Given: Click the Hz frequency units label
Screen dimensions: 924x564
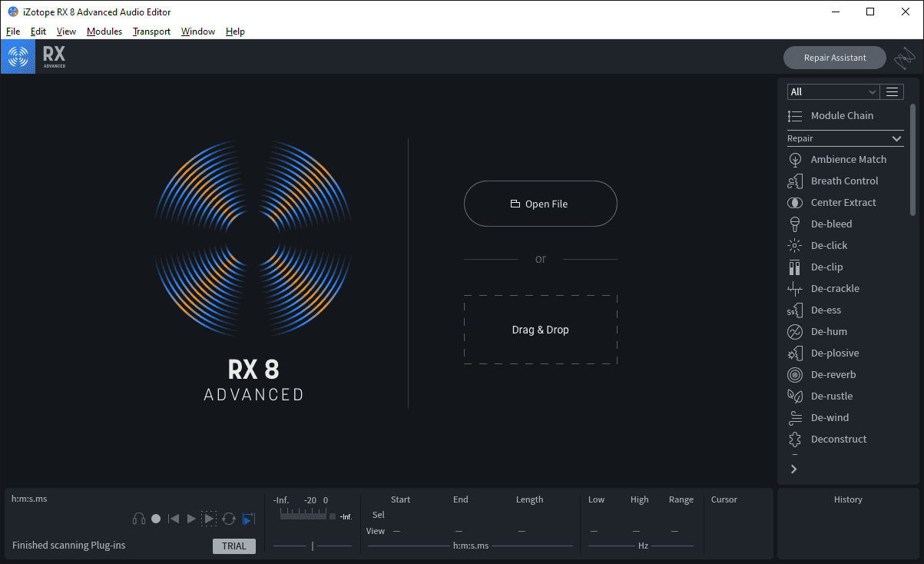Looking at the screenshot, I should [x=643, y=546].
